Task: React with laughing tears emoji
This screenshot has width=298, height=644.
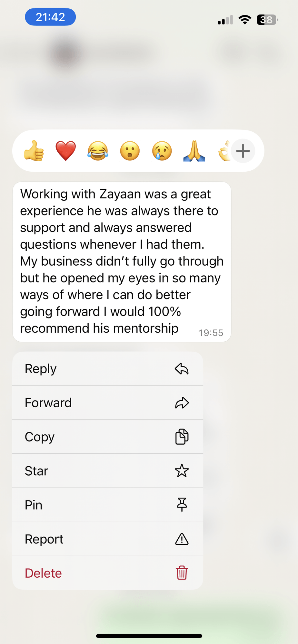Action: (x=98, y=151)
